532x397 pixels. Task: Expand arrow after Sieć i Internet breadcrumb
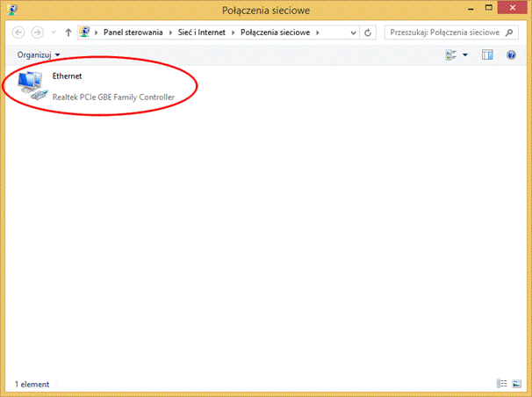pos(234,32)
